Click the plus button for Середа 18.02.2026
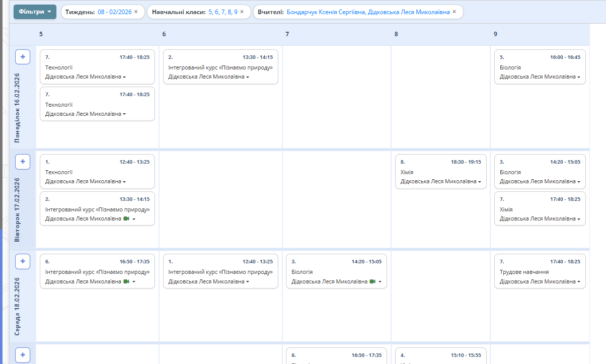Image resolution: width=606 pixels, height=364 pixels. point(23,261)
